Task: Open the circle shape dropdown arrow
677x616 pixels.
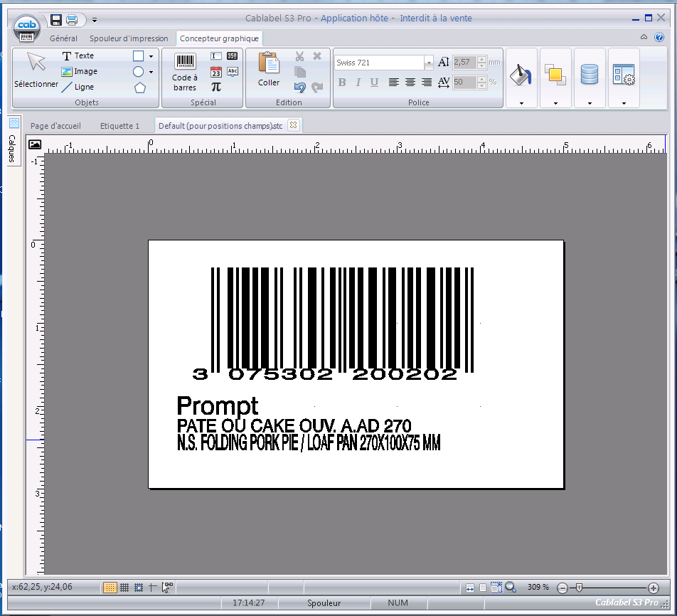Action: 151,72
